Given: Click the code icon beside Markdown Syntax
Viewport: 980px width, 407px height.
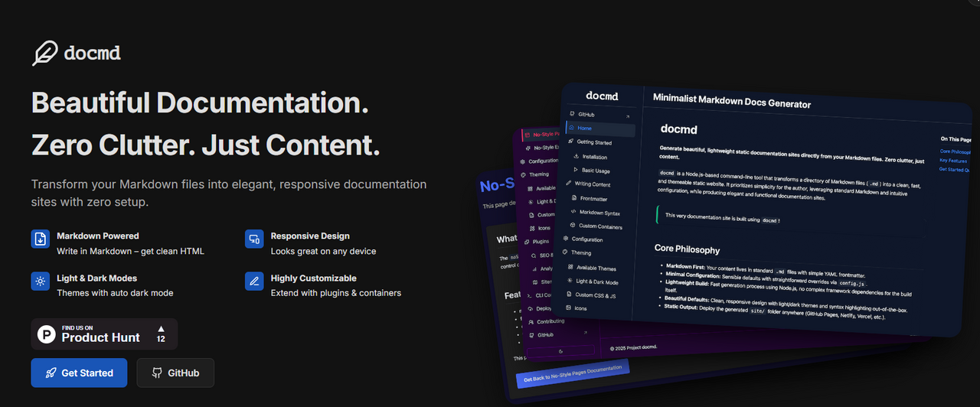Looking at the screenshot, I should click(x=572, y=212).
